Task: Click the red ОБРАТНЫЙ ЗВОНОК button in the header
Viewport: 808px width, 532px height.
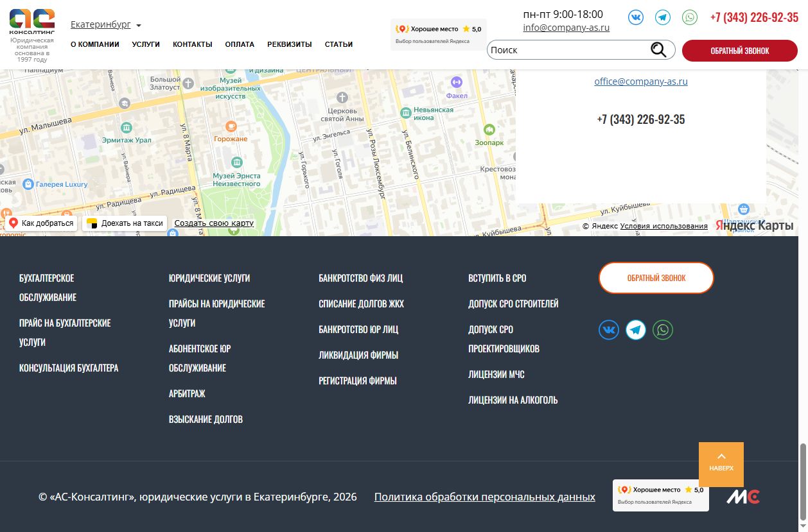Action: pyautogui.click(x=740, y=51)
